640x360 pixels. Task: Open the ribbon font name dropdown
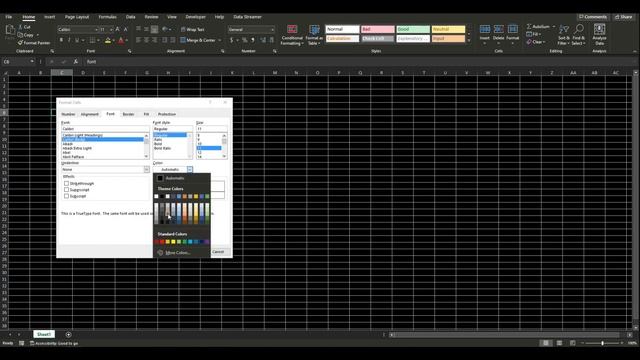click(x=96, y=29)
